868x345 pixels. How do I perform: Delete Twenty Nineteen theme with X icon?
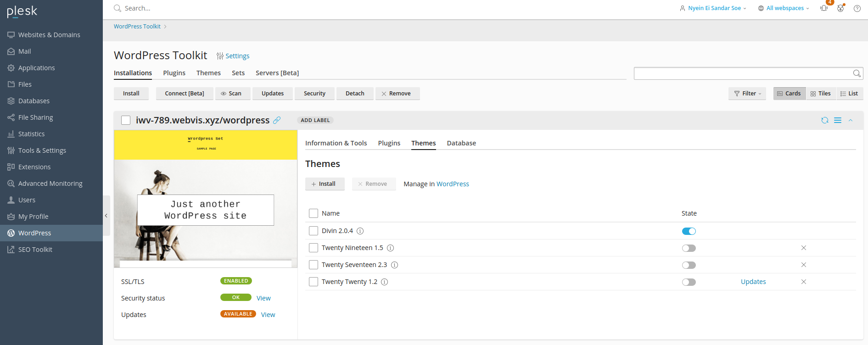804,248
